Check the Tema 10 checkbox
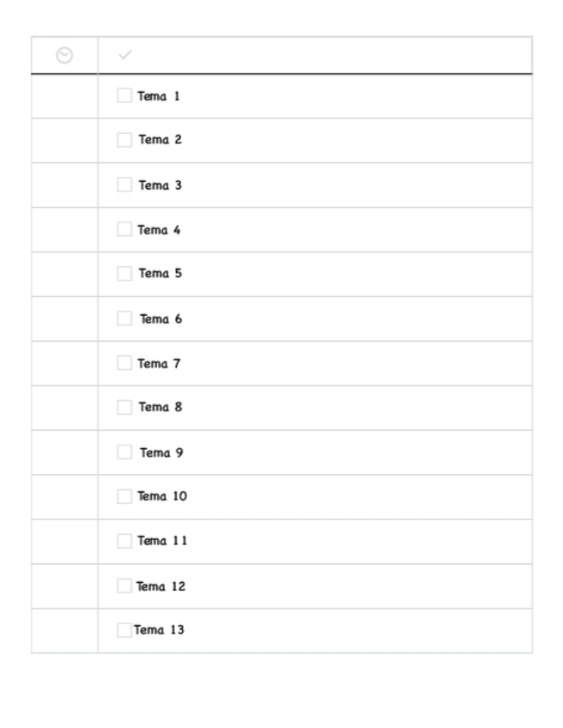Viewport: 563px width, 728px height. [124, 496]
